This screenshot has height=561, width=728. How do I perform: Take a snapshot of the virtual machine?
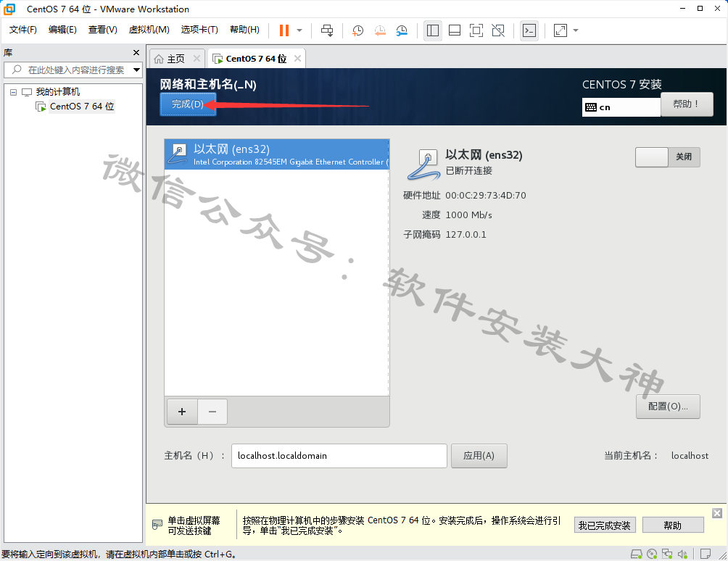(x=357, y=30)
